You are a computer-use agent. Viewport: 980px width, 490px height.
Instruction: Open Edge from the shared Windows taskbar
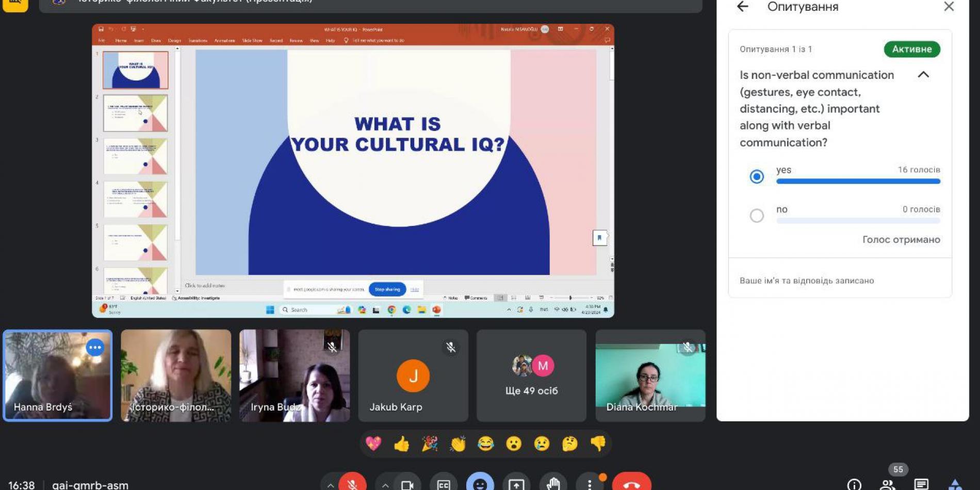(406, 309)
